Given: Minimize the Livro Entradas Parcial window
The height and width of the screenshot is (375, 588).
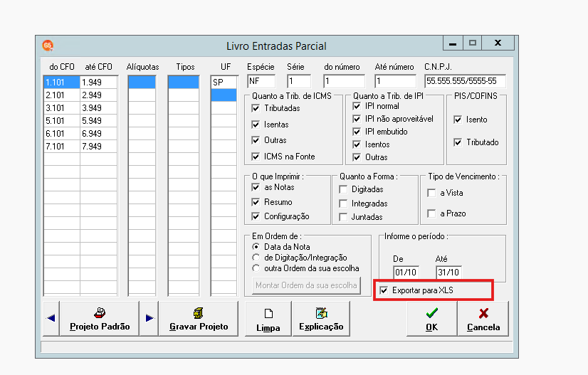Looking at the screenshot, I should (453, 43).
